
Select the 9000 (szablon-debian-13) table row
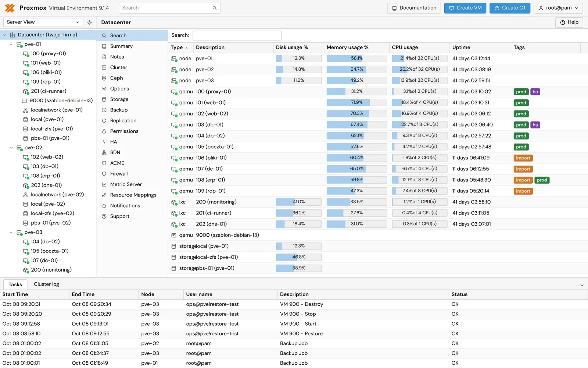378,235
